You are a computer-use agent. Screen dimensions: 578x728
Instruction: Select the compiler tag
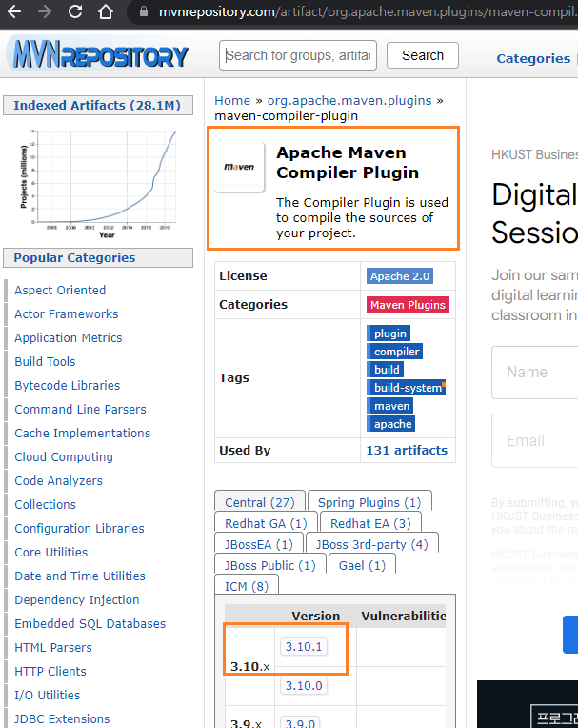[395, 352]
